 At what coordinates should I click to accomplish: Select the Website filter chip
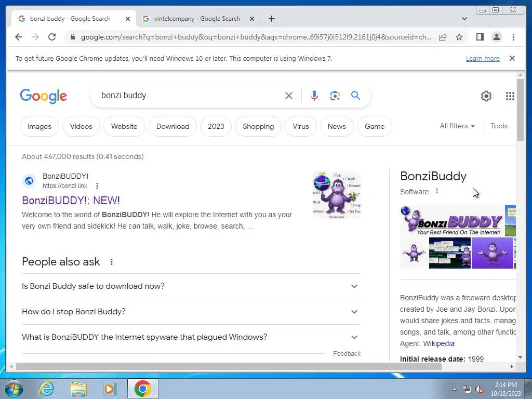(124, 126)
